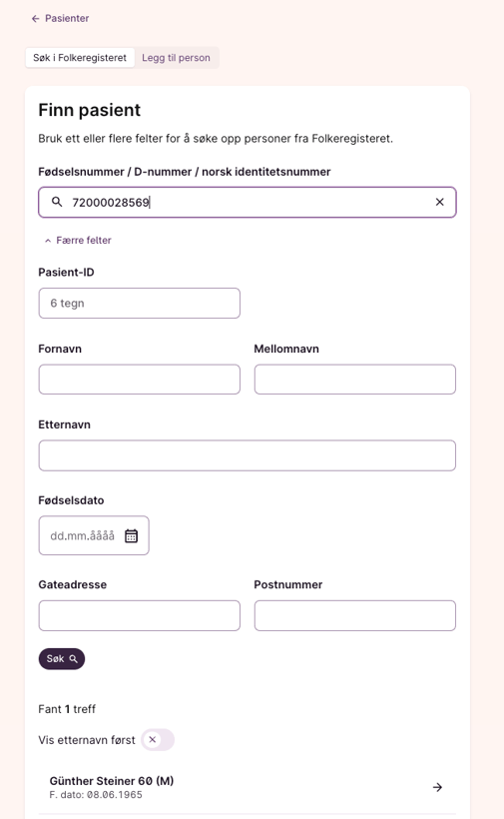Select the Søk i Folkeregisteret tab

click(x=80, y=58)
